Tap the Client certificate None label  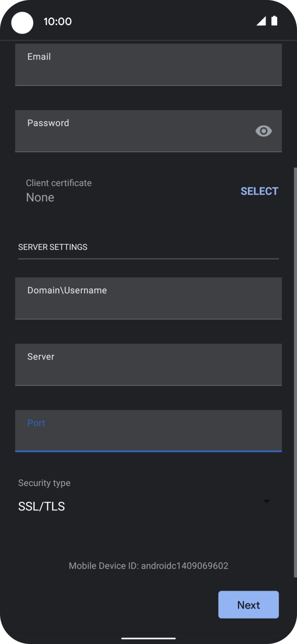click(x=40, y=197)
